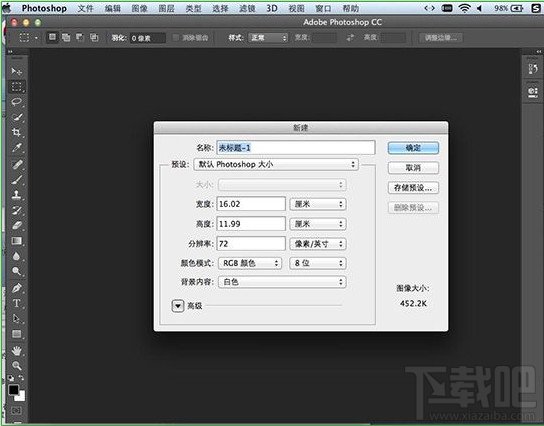This screenshot has height=426, width=544.
Task: Select the Gradient tool
Action: click(16, 241)
